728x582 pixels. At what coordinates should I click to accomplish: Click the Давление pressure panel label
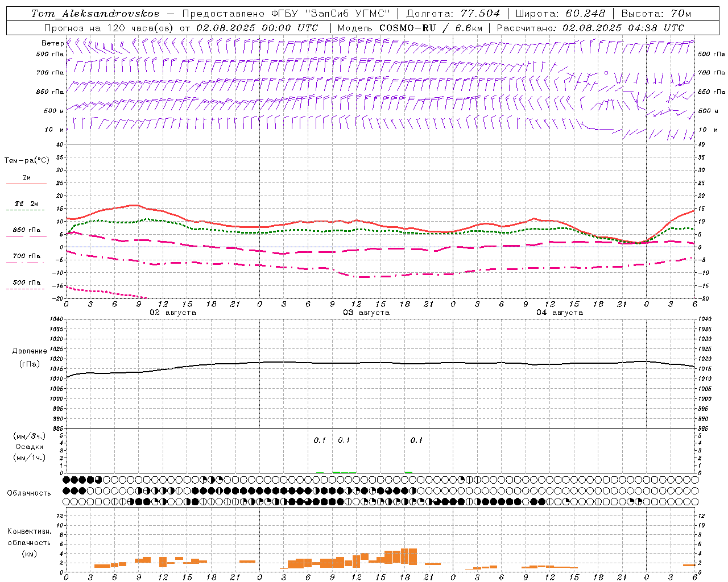(x=30, y=351)
